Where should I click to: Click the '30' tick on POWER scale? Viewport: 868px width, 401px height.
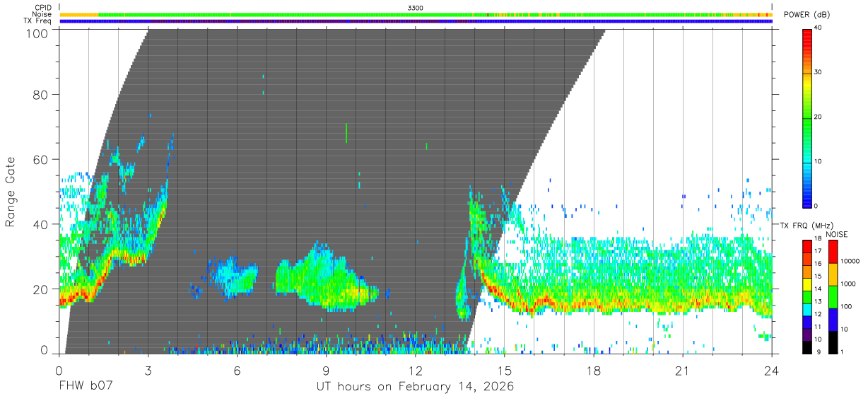[x=819, y=72]
